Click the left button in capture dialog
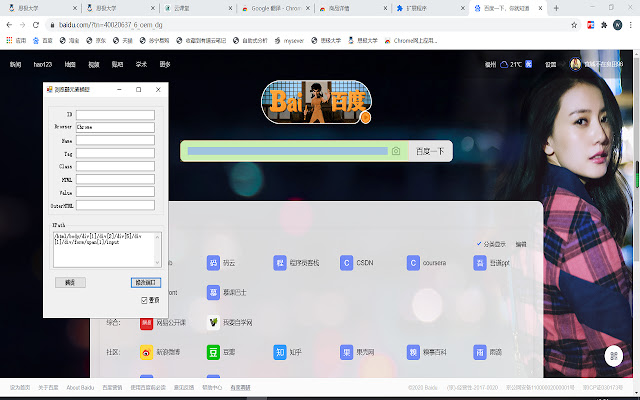Image resolution: width=640 pixels, height=400 pixels. 70,282
